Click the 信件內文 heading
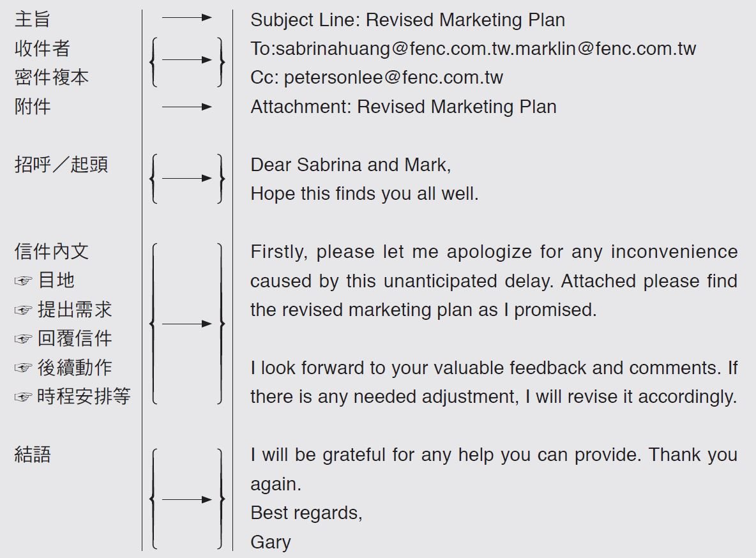Viewport: 756px width, 558px height. click(52, 252)
